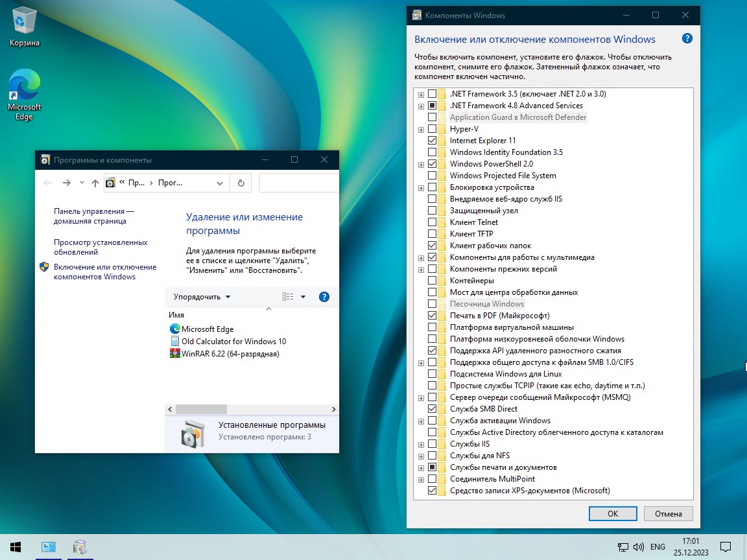Image resolution: width=747 pixels, height=560 pixels.
Task: Click the back arrow in Программы и компоненты
Action: point(47,183)
